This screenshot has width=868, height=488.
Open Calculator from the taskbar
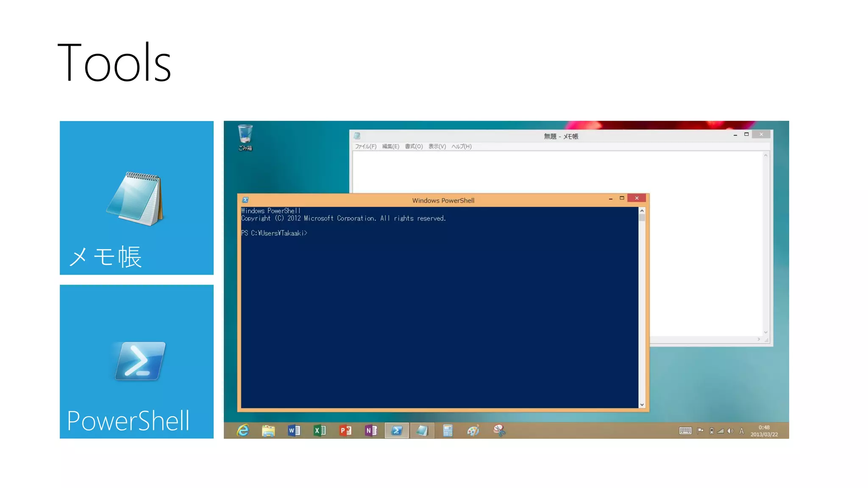[x=448, y=431]
